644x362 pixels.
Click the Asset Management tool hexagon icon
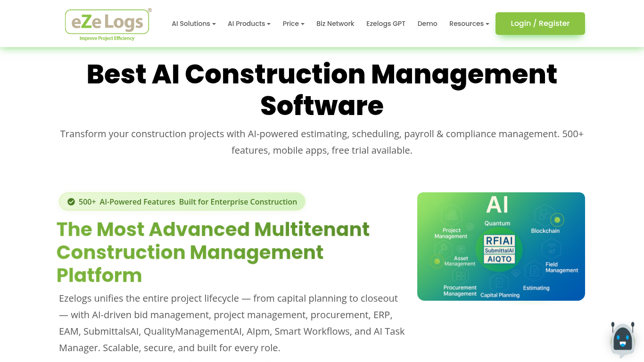[444, 248]
